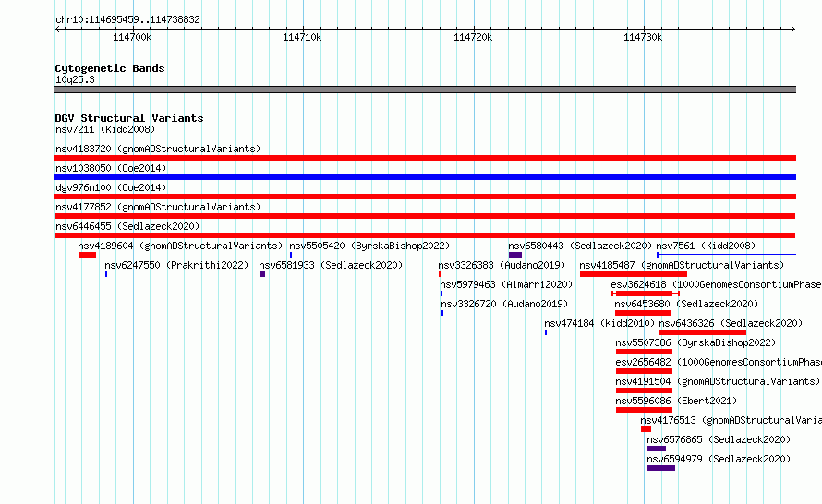
Task: Select the purple nsv6594979 variant bar
Action: coord(661,468)
